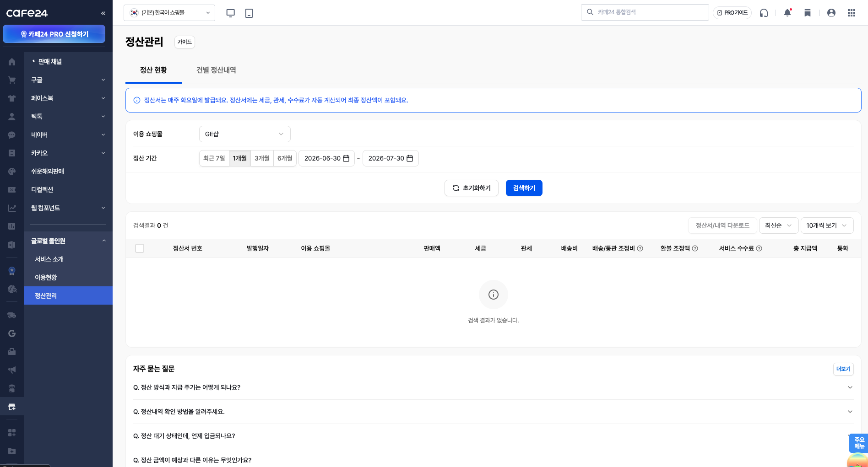Expand the 페이스북 menu in sidebar
868x467 pixels.
[x=68, y=98]
